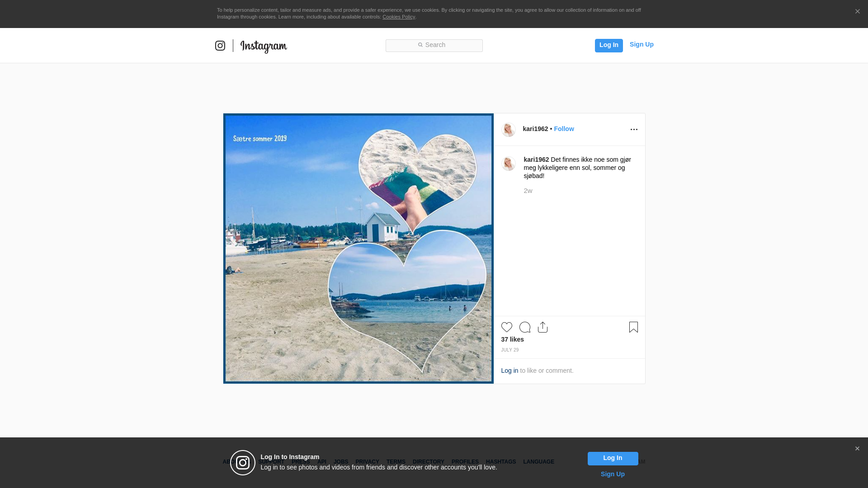Open the three-dot post options menu

[634, 130]
